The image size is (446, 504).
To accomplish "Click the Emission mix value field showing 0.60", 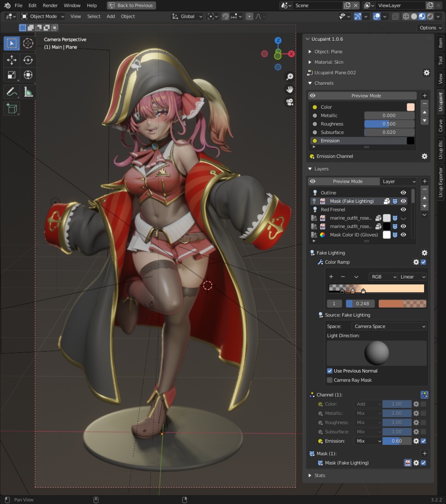I will (x=396, y=441).
